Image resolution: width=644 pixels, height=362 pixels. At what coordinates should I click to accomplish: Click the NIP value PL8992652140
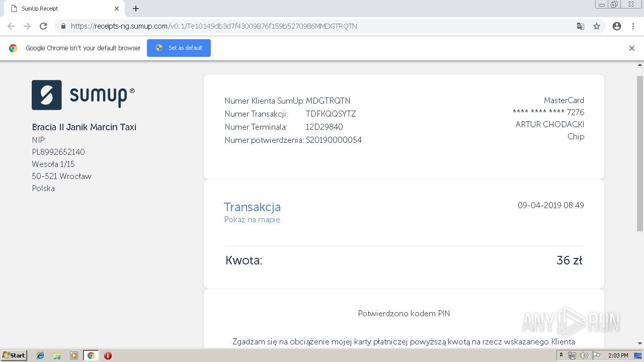(58, 152)
